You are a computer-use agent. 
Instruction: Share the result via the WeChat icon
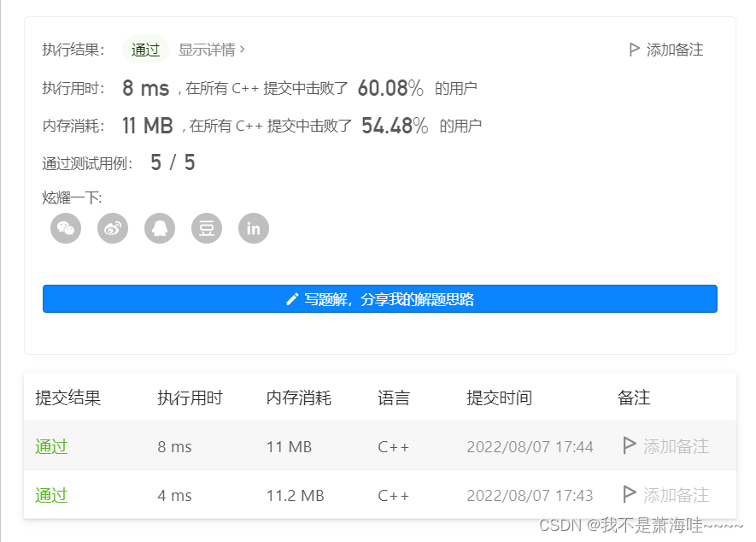pos(65,228)
